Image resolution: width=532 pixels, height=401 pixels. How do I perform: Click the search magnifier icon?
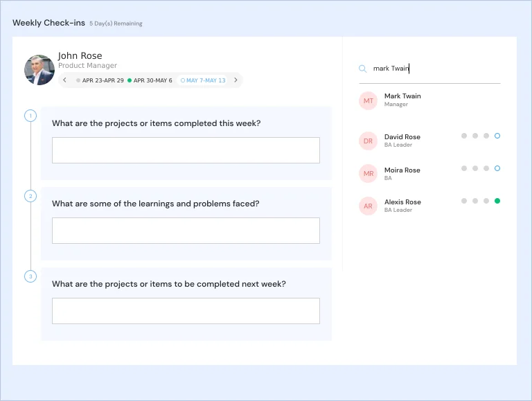362,69
